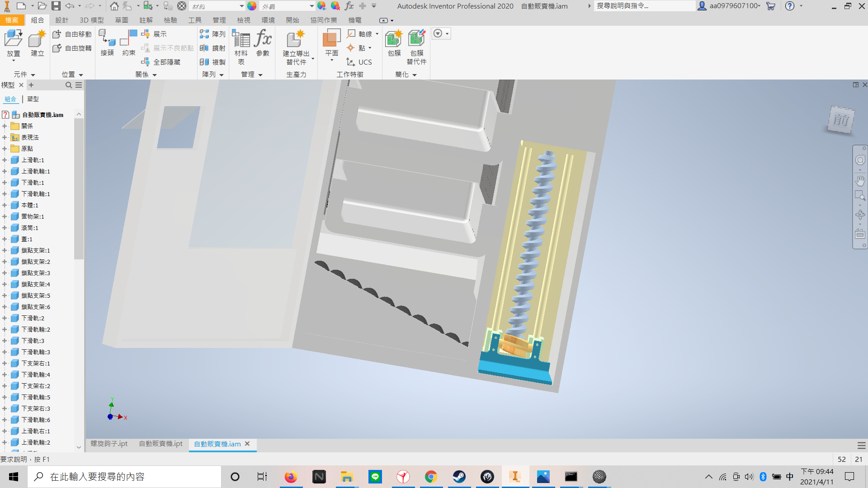Expand the 關係 folder in model tree

pyautogui.click(x=5, y=126)
